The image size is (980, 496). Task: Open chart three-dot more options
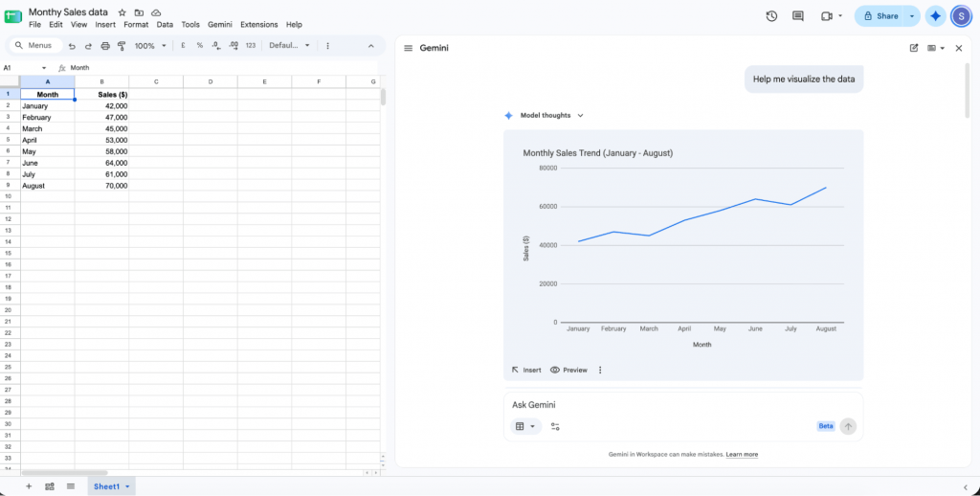click(x=600, y=371)
